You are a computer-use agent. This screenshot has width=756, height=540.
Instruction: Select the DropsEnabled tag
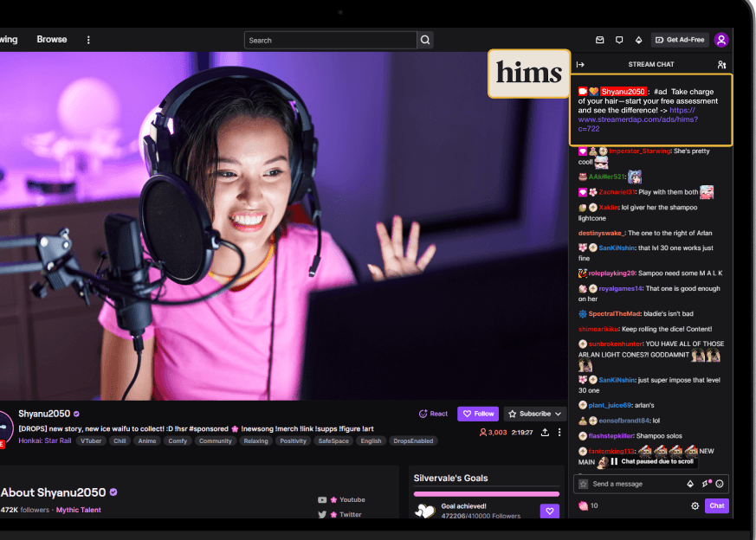pos(413,440)
